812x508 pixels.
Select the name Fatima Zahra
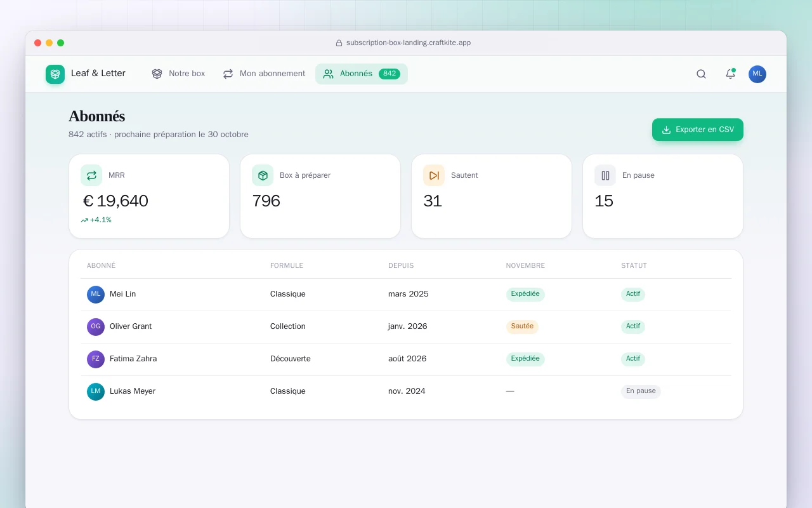(133, 359)
